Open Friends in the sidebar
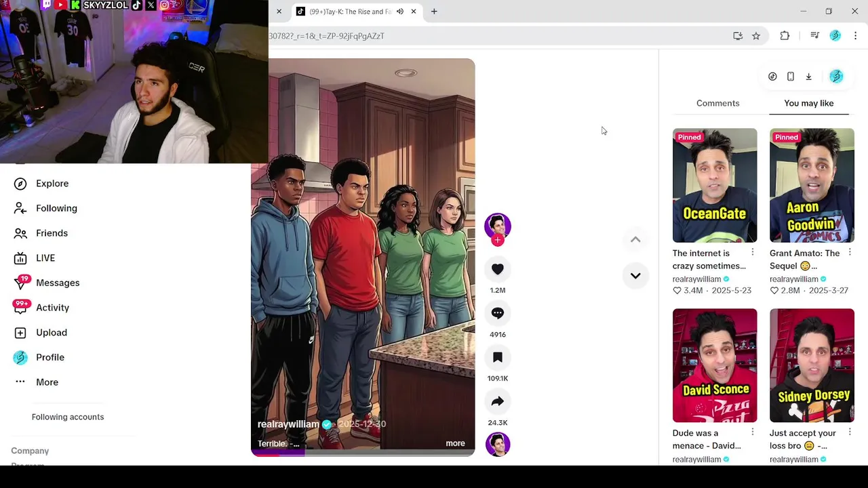The image size is (868, 488). pos(52,233)
